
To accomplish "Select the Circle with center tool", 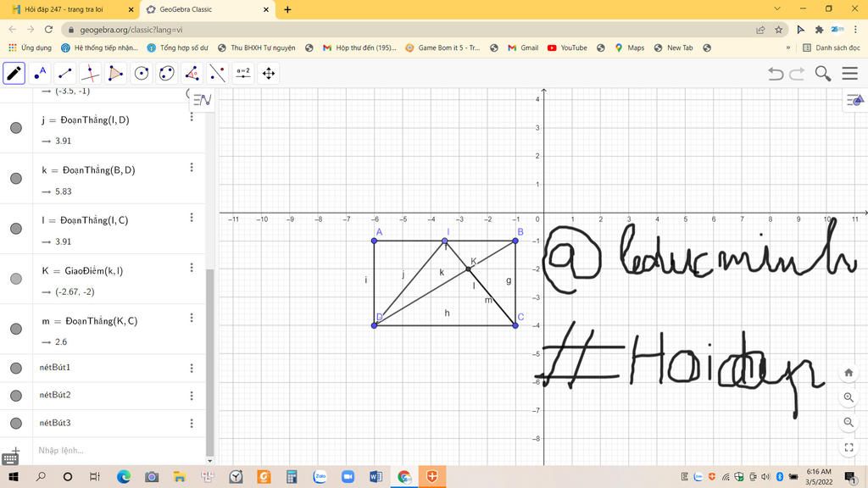I will 142,73.
